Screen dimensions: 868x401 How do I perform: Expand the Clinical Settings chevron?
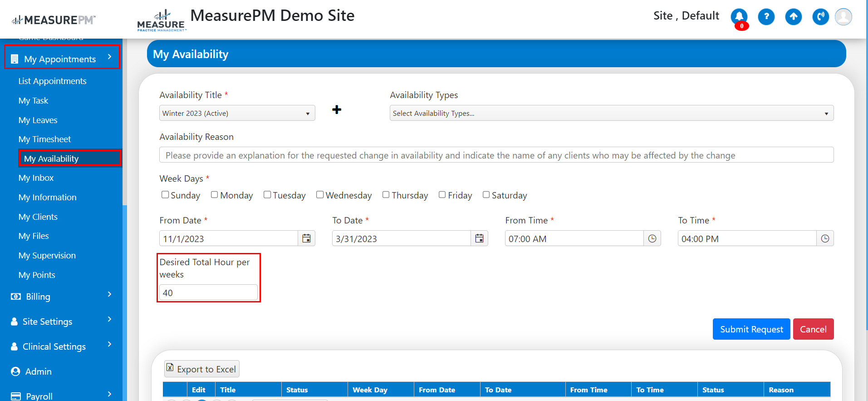coord(109,344)
